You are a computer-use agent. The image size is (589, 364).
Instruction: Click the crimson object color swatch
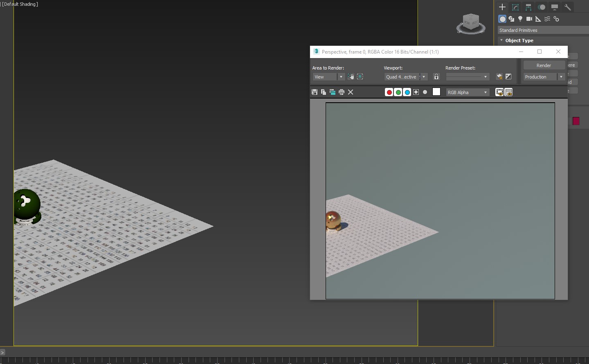(576, 121)
